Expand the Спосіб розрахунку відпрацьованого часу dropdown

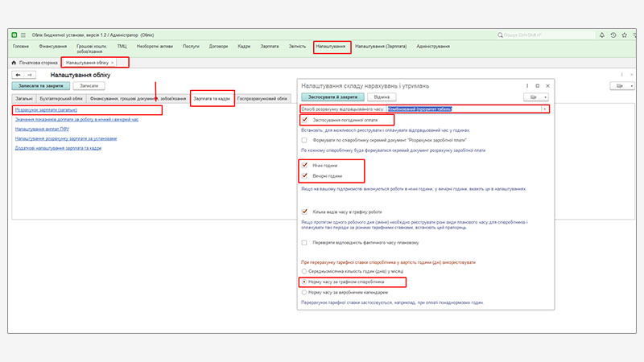[545, 108]
